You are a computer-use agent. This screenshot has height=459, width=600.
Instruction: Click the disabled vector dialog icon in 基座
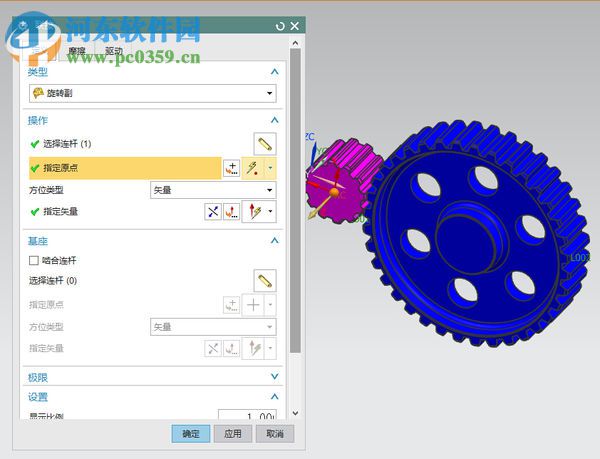pos(232,348)
